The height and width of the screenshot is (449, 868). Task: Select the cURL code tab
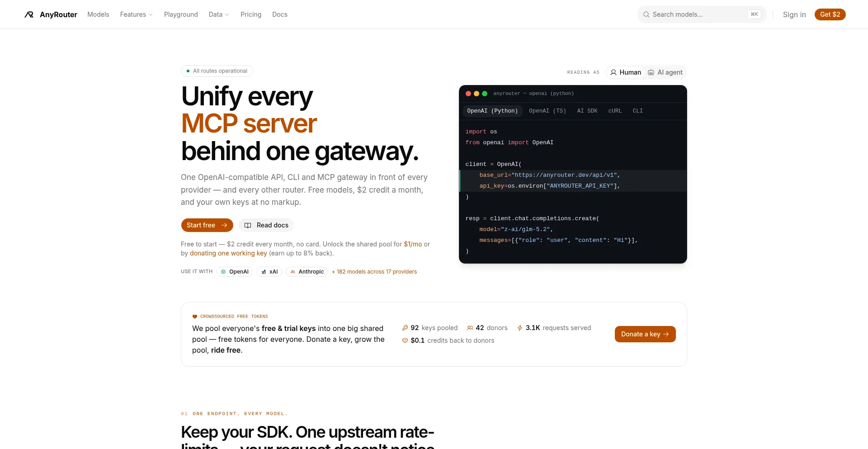tap(615, 111)
